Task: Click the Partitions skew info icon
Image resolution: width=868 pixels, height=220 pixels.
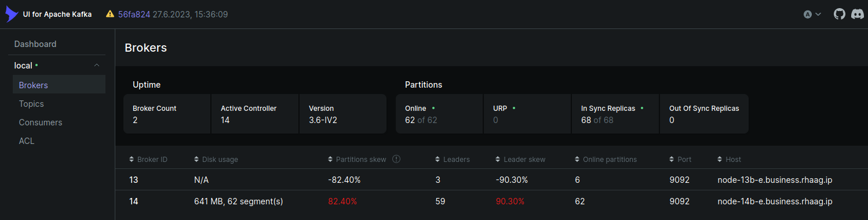Action: pyautogui.click(x=396, y=159)
